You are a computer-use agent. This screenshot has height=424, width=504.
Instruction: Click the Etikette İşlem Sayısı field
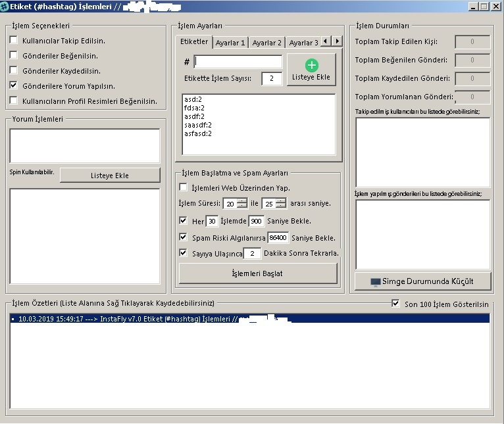click(272, 79)
